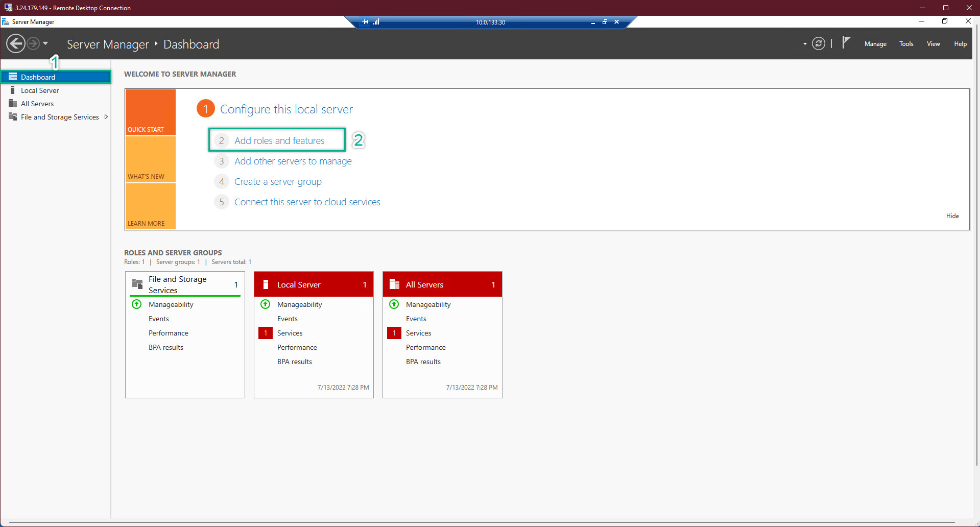980x527 pixels.
Task: Open BPA results in All Servers tile
Action: coord(423,362)
